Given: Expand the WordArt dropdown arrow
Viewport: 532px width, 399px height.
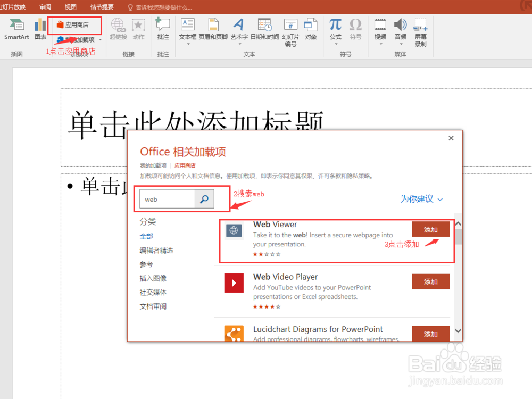Looking at the screenshot, I should coord(239,44).
